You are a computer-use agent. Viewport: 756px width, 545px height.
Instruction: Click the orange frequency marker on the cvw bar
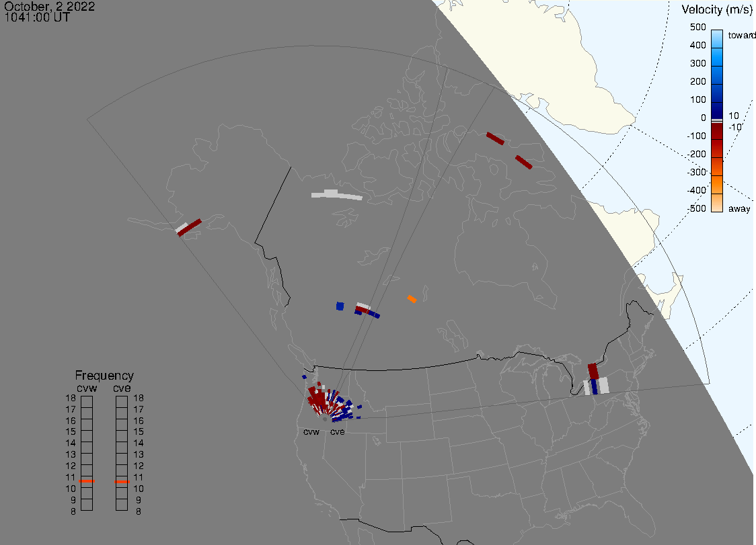87,481
